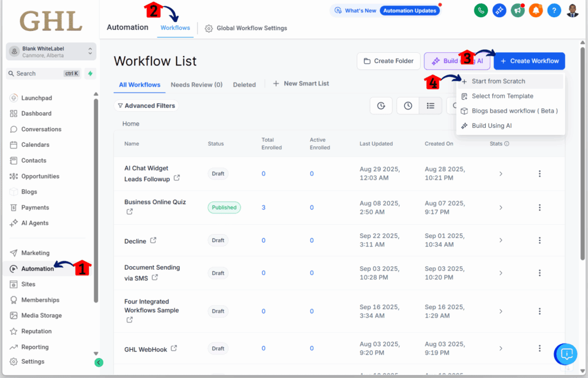Collapse sidebar with green arrow button
This screenshot has width=588, height=378.
pyautogui.click(x=99, y=363)
